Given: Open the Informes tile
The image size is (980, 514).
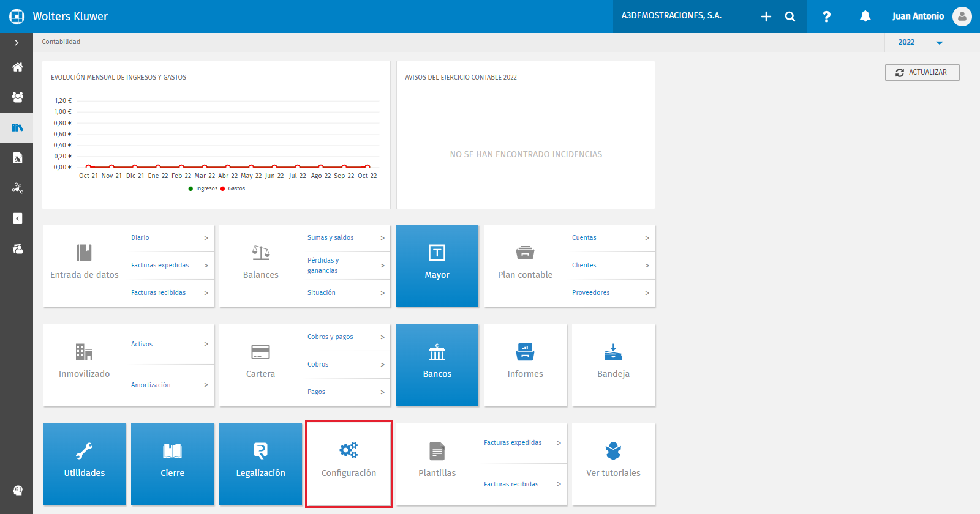Looking at the screenshot, I should tap(526, 365).
